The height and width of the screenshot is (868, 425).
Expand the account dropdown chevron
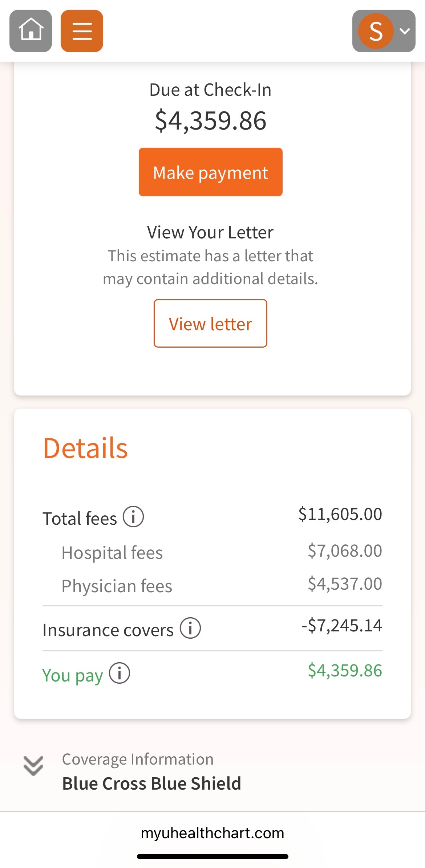[x=405, y=31]
